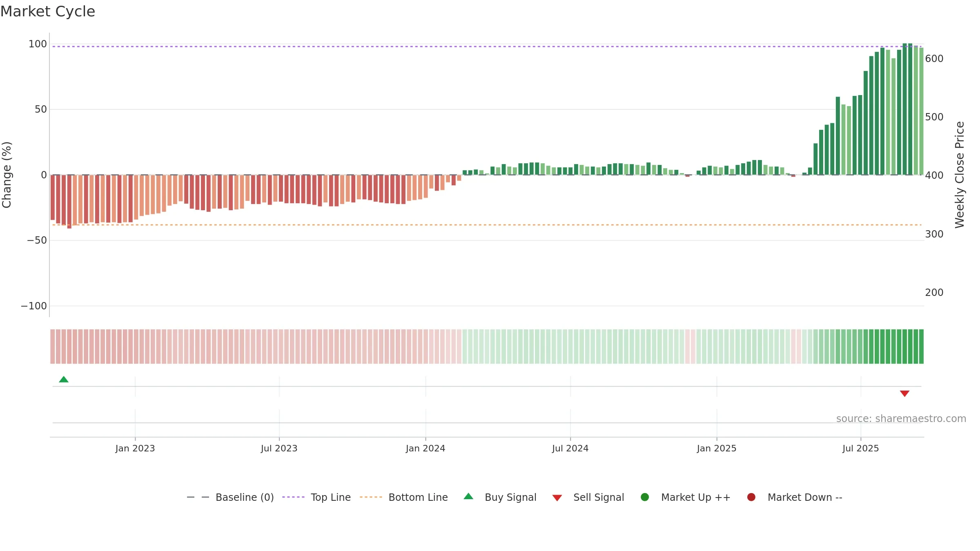Viewport: 980px width, 551px height.
Task: Toggle Sell Signal legend entry
Action: point(588,497)
